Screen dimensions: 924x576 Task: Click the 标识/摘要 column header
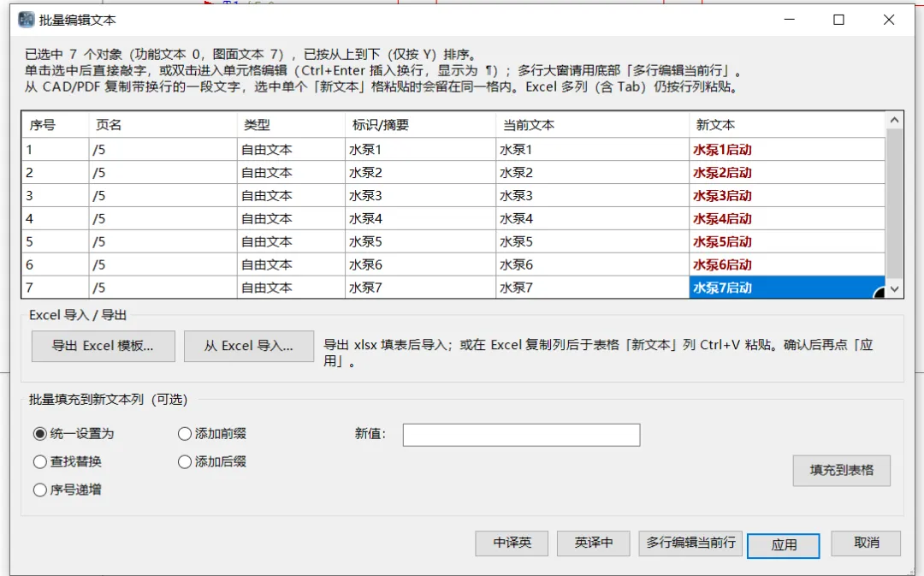(420, 125)
